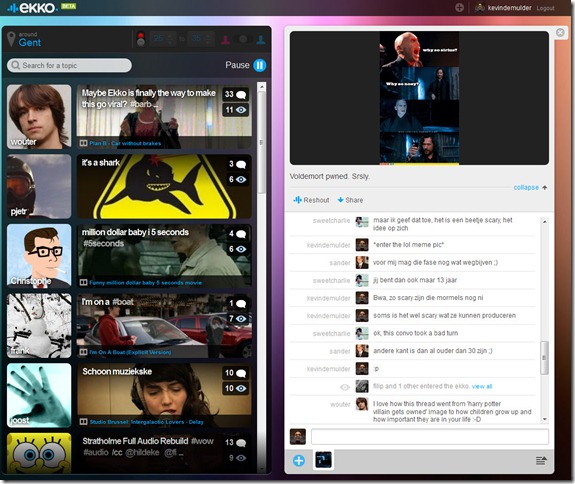Click Reshout under the Voldemort post

[x=311, y=200]
